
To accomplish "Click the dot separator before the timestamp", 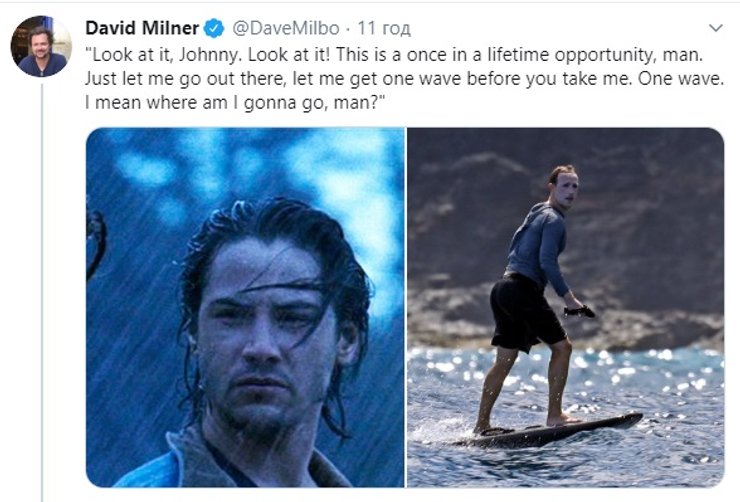I will pyautogui.click(x=348, y=29).
